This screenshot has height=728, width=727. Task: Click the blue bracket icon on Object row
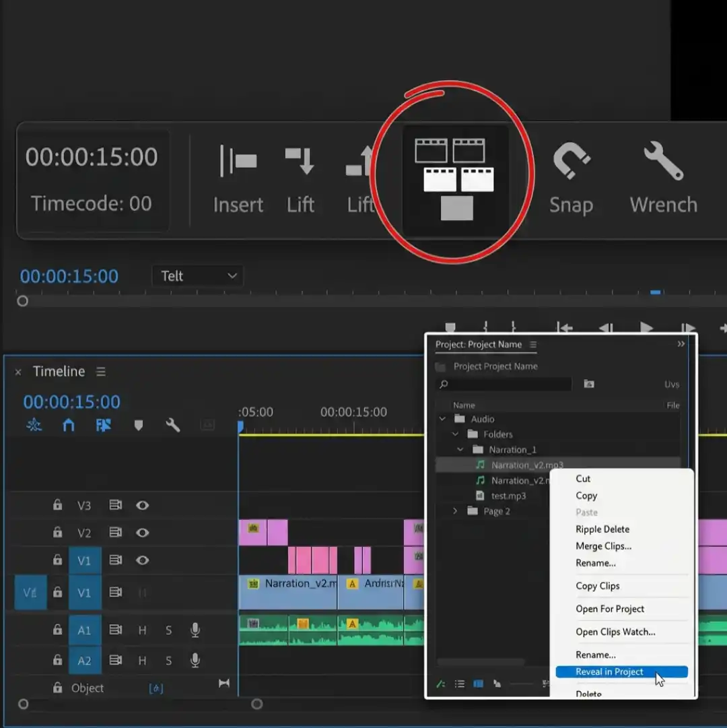156,688
